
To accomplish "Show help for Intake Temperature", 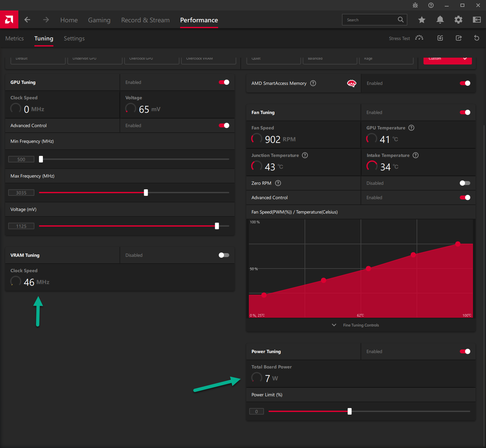I will coord(416,155).
